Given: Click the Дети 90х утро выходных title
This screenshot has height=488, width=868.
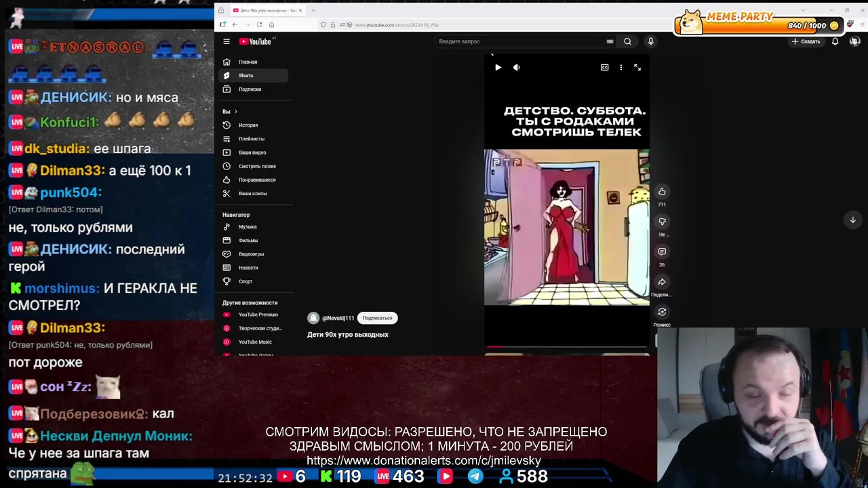Looking at the screenshot, I should [348, 334].
